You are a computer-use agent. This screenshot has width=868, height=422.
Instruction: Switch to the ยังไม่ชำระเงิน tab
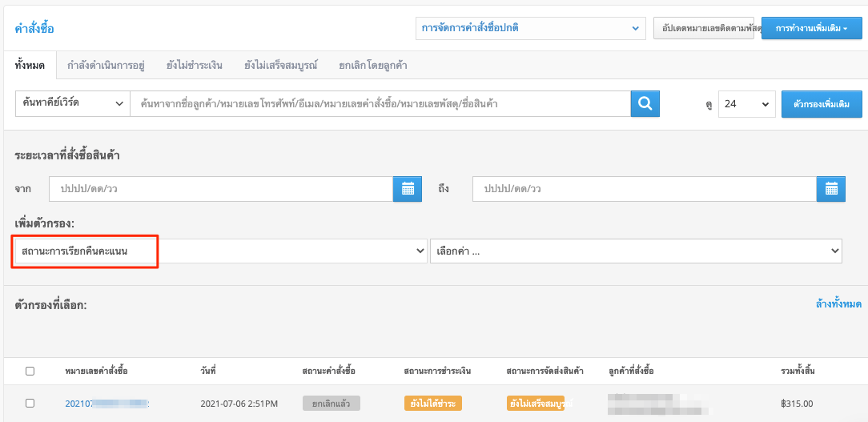click(x=195, y=66)
